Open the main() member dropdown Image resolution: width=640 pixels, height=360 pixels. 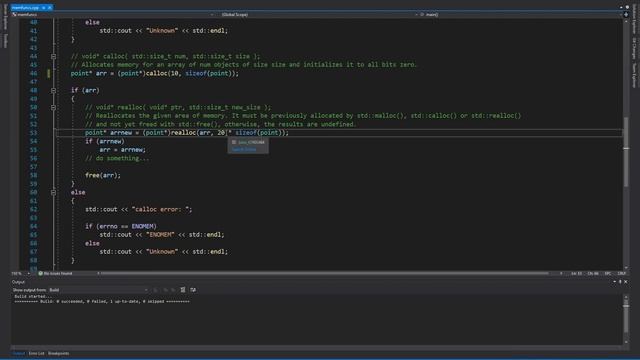coord(520,15)
